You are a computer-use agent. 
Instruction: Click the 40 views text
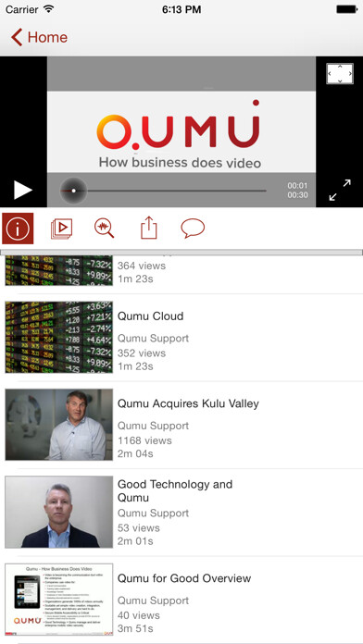point(139,615)
